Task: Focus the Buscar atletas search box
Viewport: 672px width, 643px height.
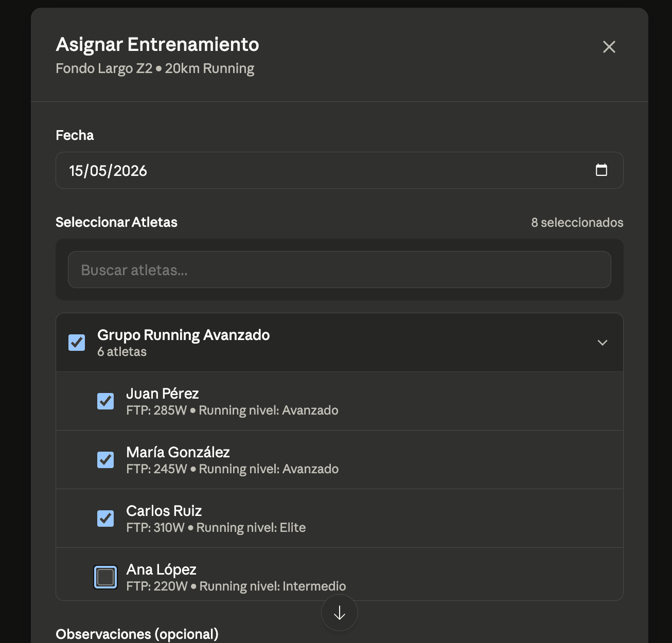Action: pyautogui.click(x=340, y=270)
